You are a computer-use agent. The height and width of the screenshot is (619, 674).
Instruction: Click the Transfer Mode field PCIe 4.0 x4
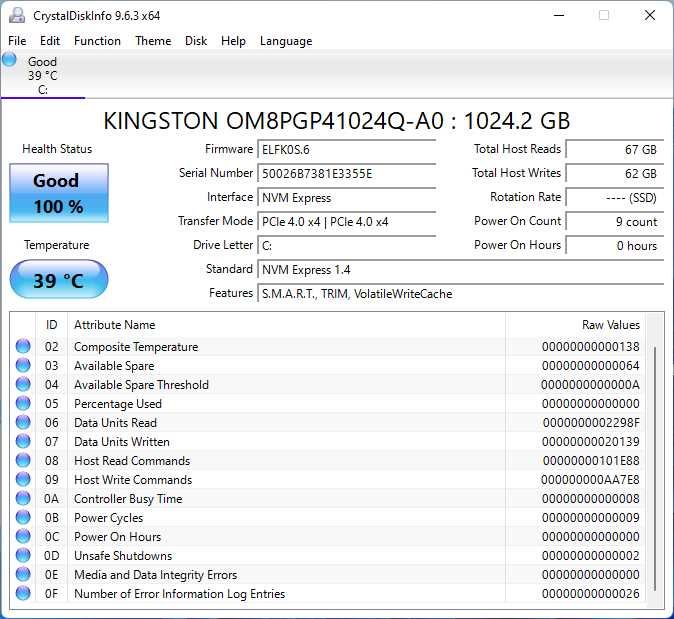click(346, 222)
